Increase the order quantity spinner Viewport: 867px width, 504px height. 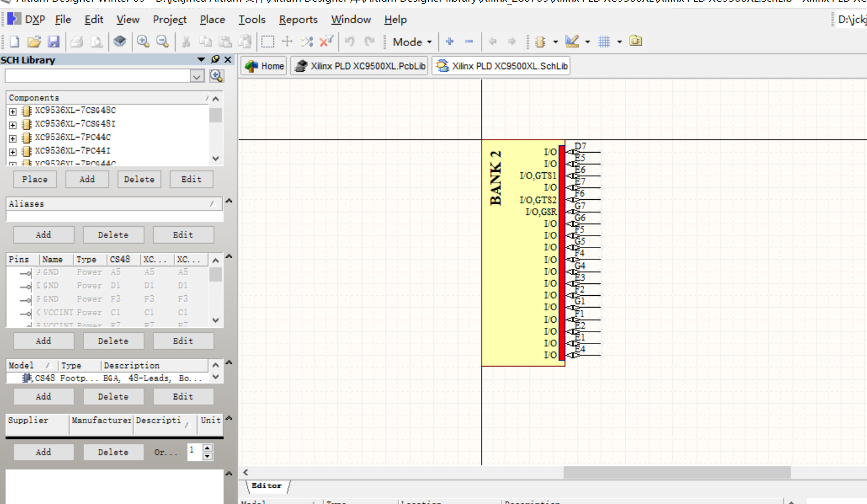tap(208, 447)
